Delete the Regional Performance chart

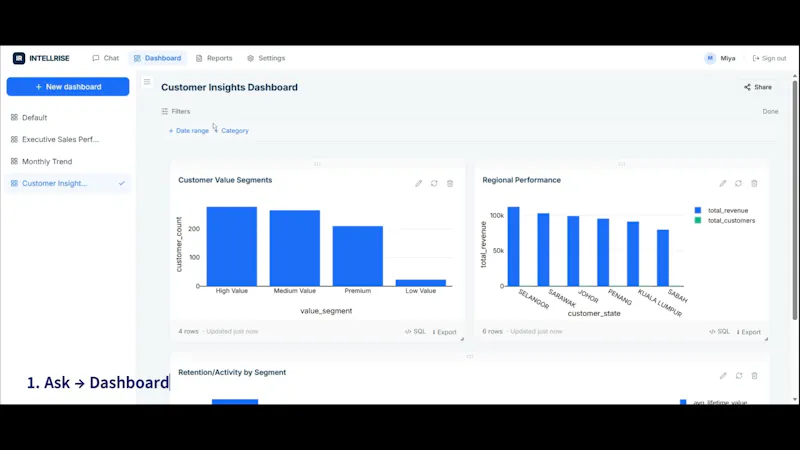(754, 183)
